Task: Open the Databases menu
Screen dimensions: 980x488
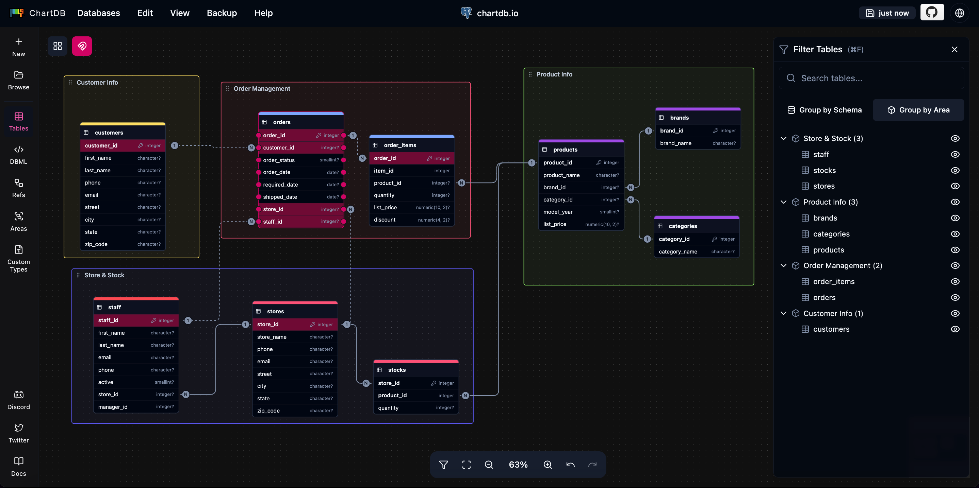Action: pos(99,13)
